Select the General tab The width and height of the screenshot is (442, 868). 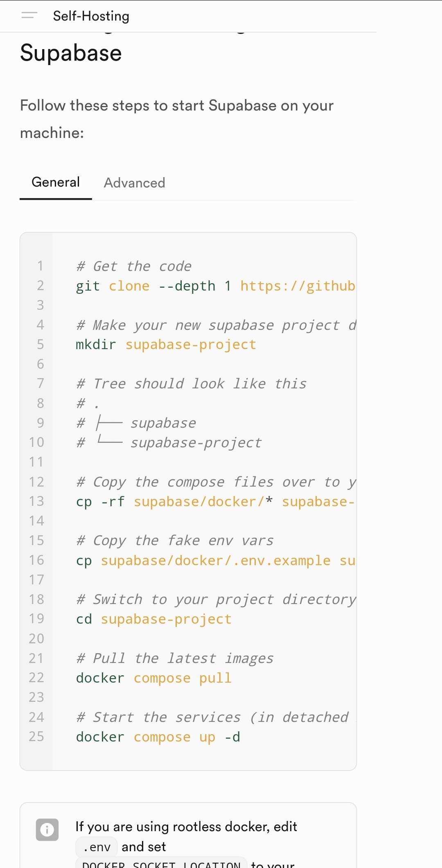pos(56,182)
